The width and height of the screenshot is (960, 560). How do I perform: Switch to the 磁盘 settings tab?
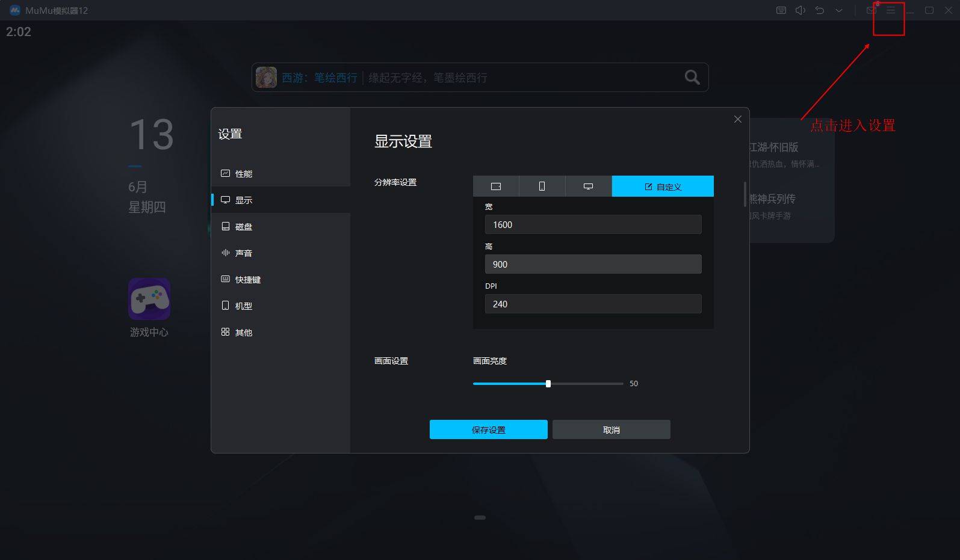coord(244,227)
